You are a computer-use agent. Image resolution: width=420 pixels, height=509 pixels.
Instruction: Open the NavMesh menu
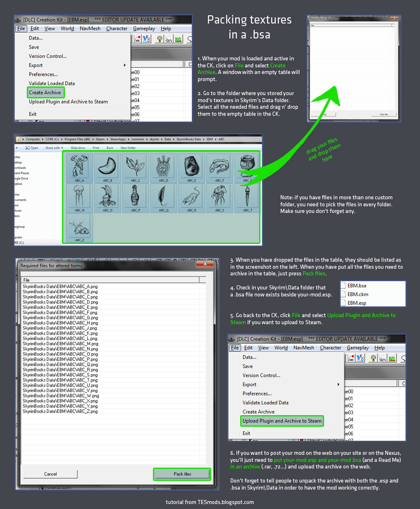click(x=90, y=28)
